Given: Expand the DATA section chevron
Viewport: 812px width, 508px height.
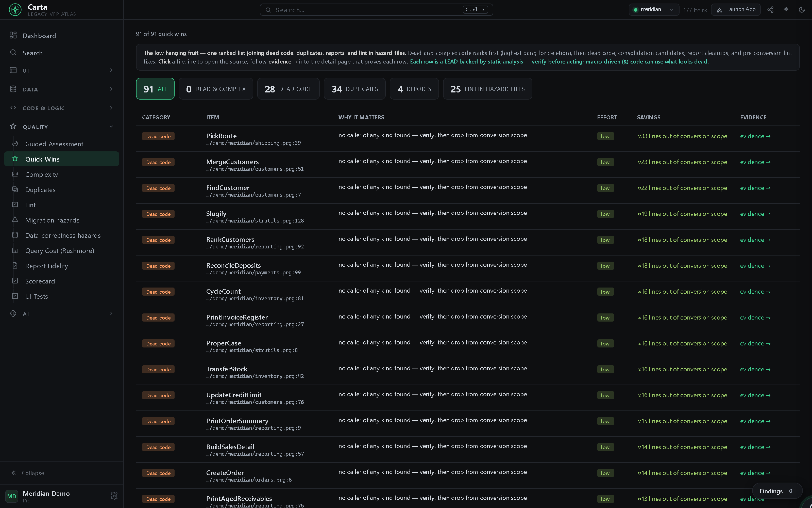Looking at the screenshot, I should [x=111, y=89].
